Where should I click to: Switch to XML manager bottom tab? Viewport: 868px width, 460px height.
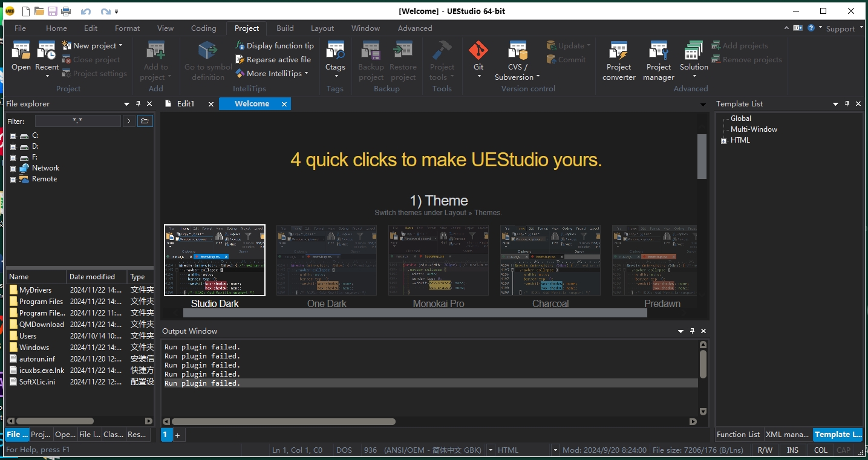787,434
